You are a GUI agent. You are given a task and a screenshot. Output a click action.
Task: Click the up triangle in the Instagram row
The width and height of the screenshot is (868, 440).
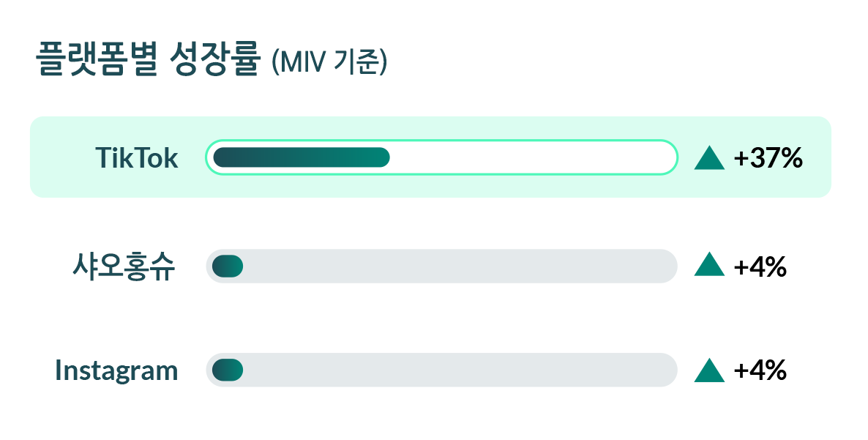[x=709, y=371]
